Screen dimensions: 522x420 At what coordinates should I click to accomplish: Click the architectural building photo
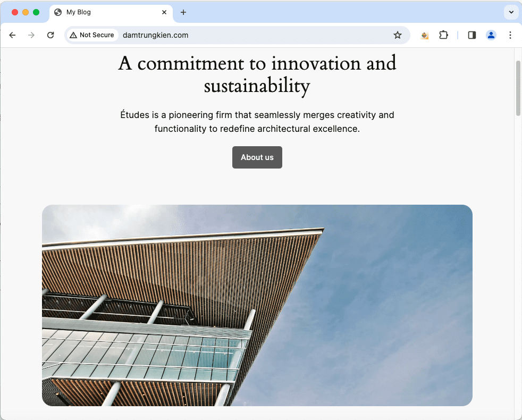pos(257,305)
